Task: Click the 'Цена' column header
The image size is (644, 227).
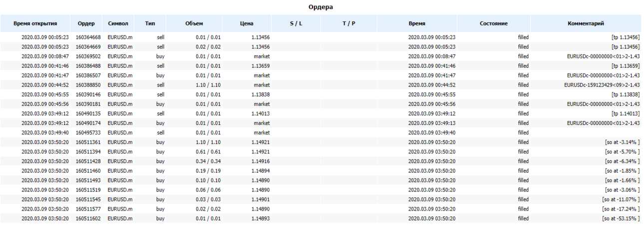Action: point(247,23)
